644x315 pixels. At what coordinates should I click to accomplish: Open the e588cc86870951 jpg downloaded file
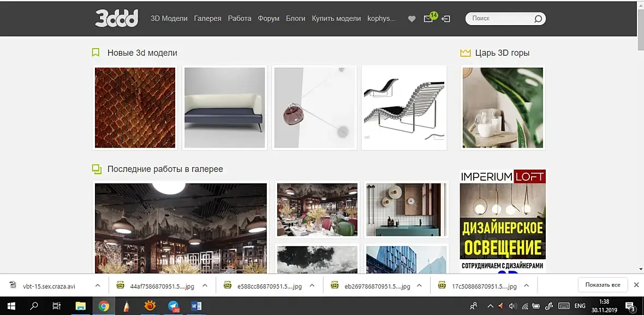(x=270, y=286)
